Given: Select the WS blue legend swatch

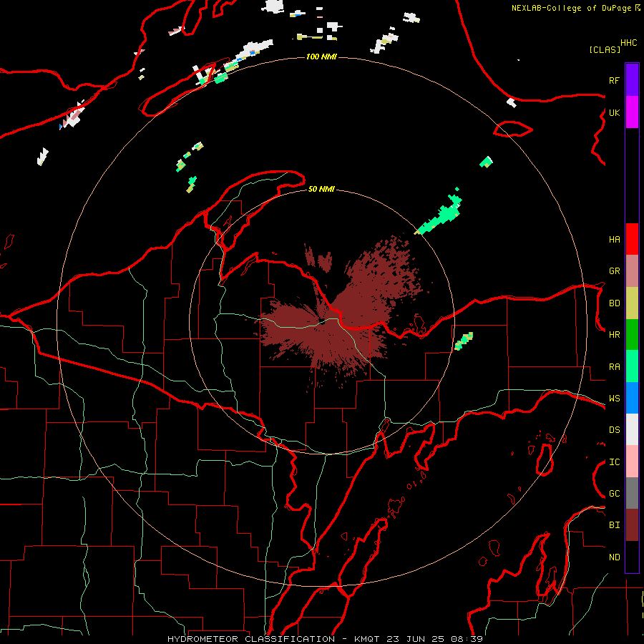Looking at the screenshot, I should pyautogui.click(x=632, y=398).
